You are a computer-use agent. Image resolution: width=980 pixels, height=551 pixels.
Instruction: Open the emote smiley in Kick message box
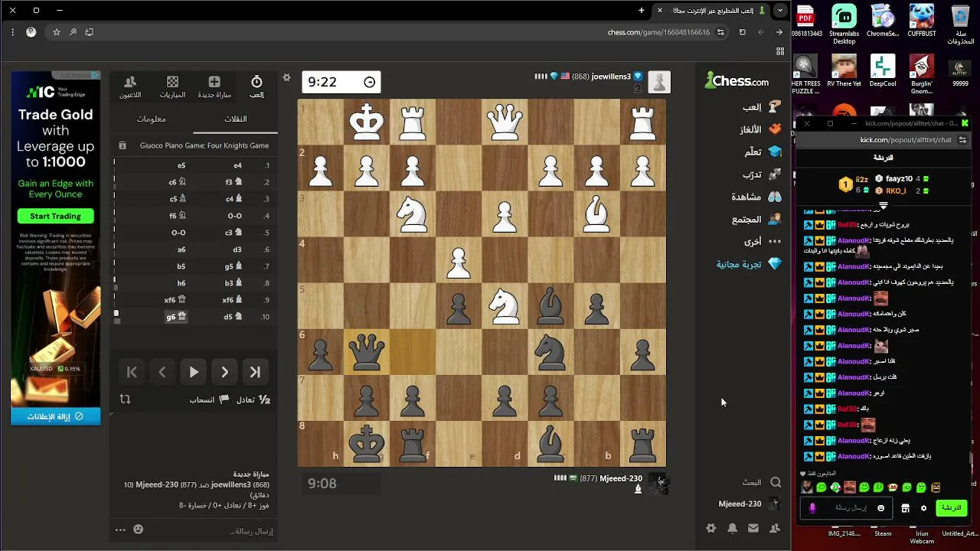coord(881,508)
